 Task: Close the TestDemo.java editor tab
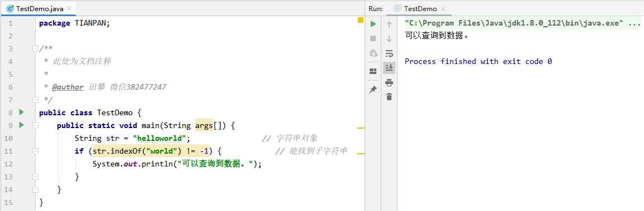(x=69, y=8)
